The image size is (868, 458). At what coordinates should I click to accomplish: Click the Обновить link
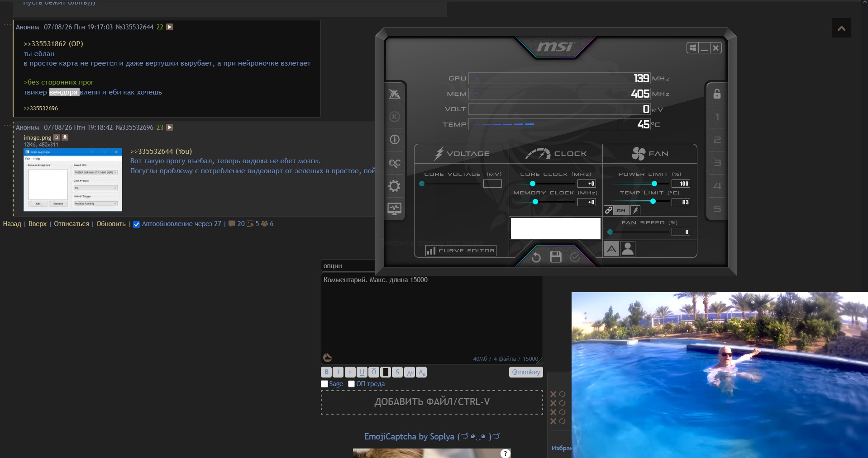111,224
